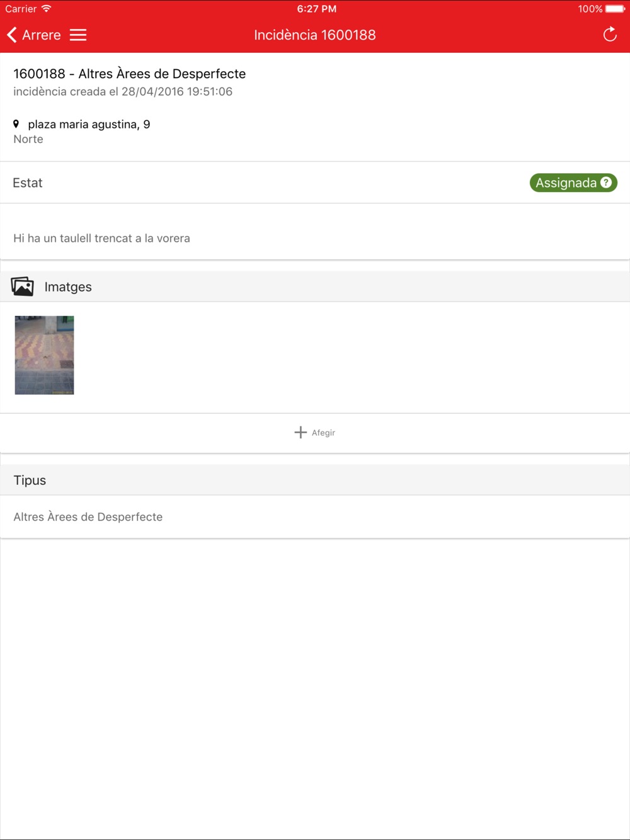This screenshot has height=840, width=630.
Task: Click the help question mark on Assignada
Action: (x=606, y=183)
